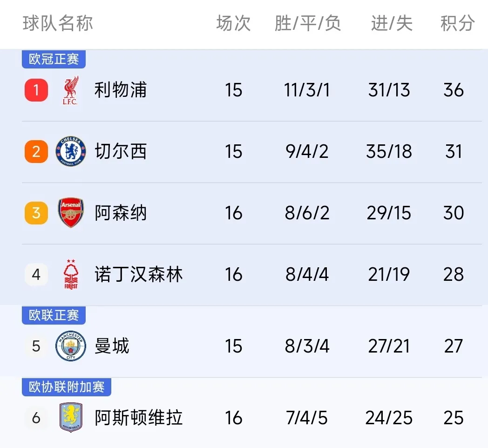Click the 欧协联附加赛 section label

pos(67,387)
